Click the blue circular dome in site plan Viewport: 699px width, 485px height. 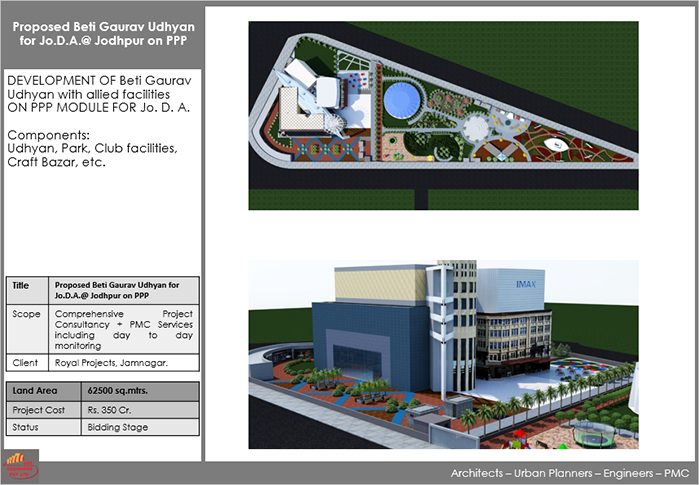point(402,100)
